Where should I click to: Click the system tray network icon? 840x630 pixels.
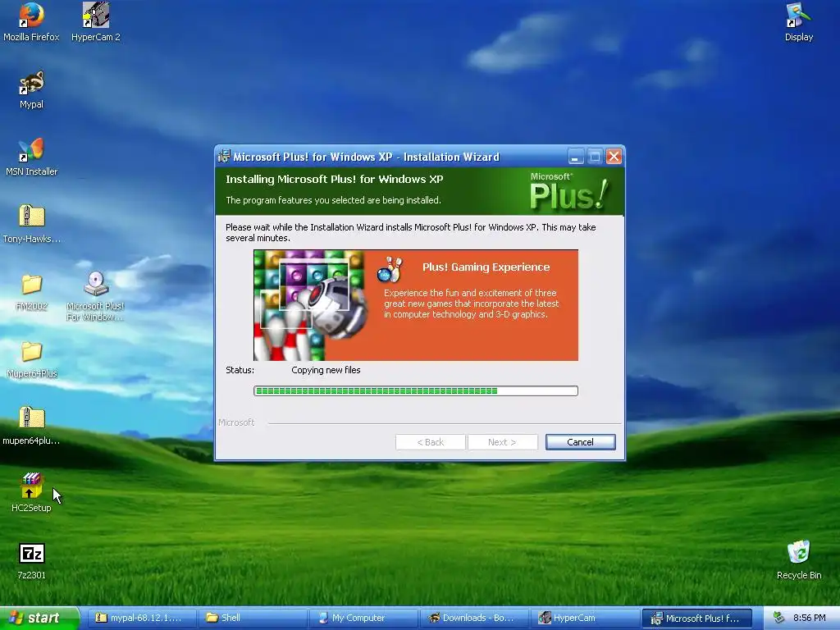779,618
